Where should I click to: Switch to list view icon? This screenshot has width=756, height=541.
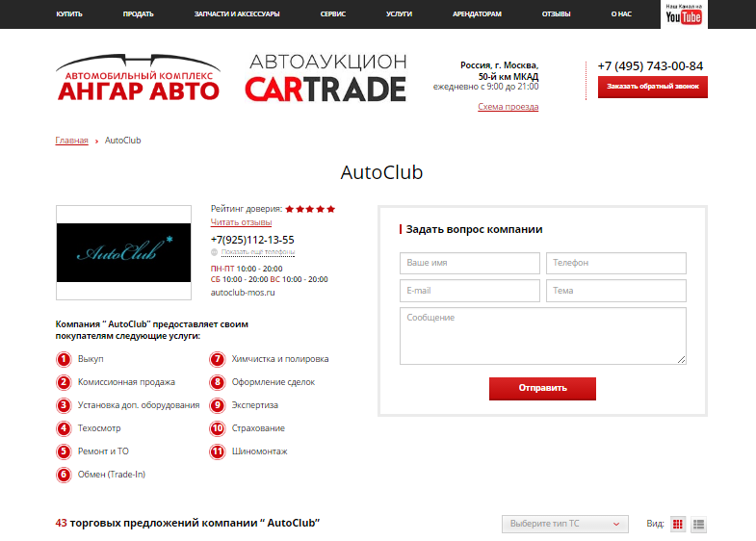click(x=698, y=524)
